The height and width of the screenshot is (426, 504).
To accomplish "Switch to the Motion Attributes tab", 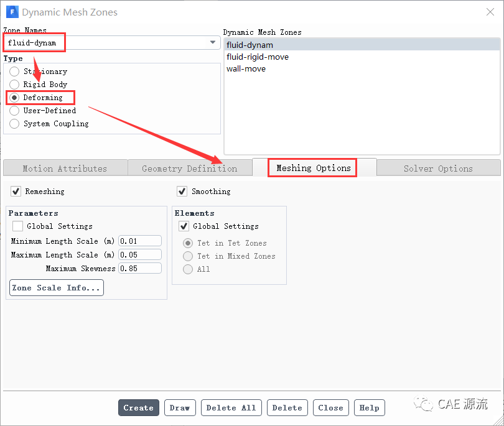I will pyautogui.click(x=65, y=169).
